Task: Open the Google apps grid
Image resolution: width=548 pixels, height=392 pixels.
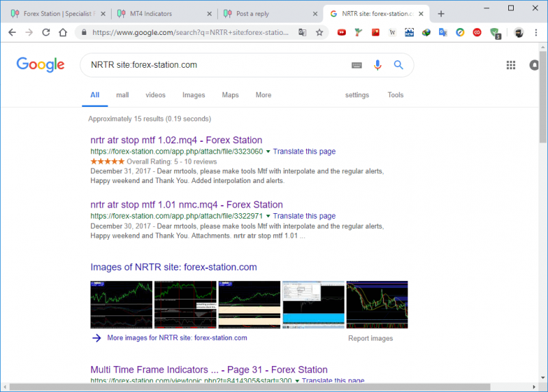Action: pos(510,65)
